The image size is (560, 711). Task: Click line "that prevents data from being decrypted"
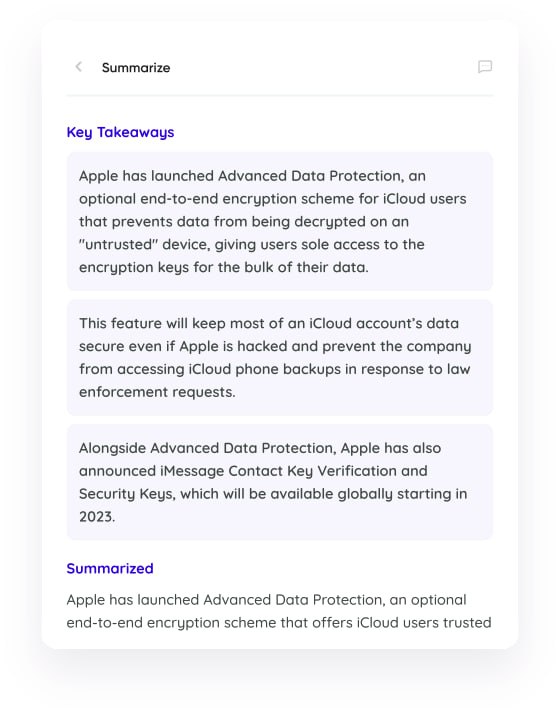[244, 222]
